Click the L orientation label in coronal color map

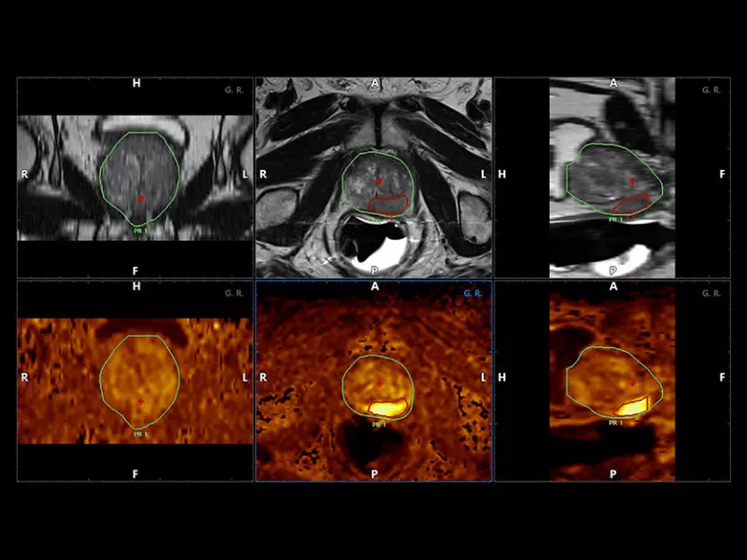(245, 378)
